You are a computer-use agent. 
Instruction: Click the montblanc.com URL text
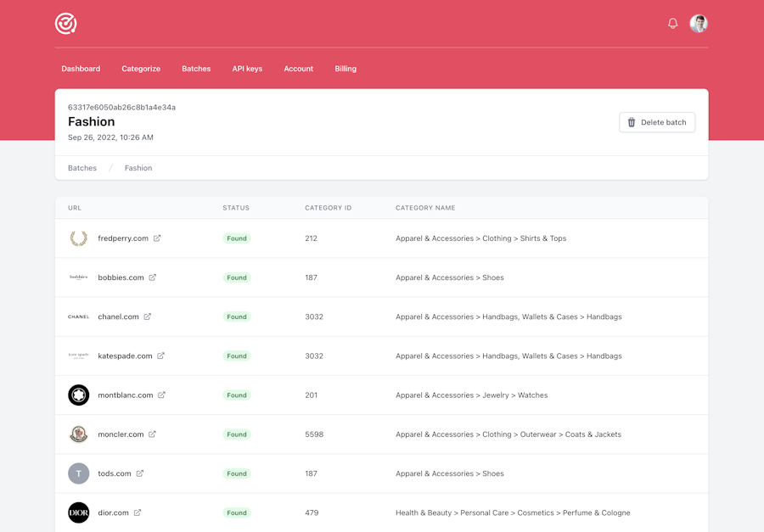tap(126, 395)
